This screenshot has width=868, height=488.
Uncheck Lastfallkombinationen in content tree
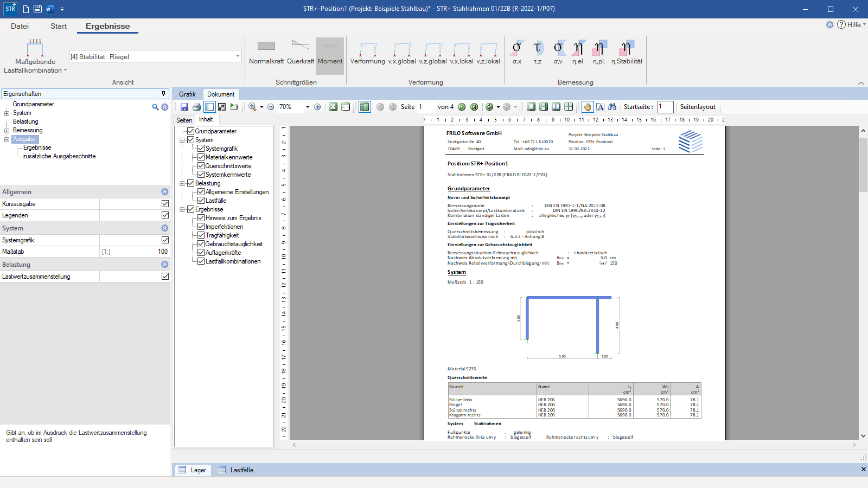[201, 261]
